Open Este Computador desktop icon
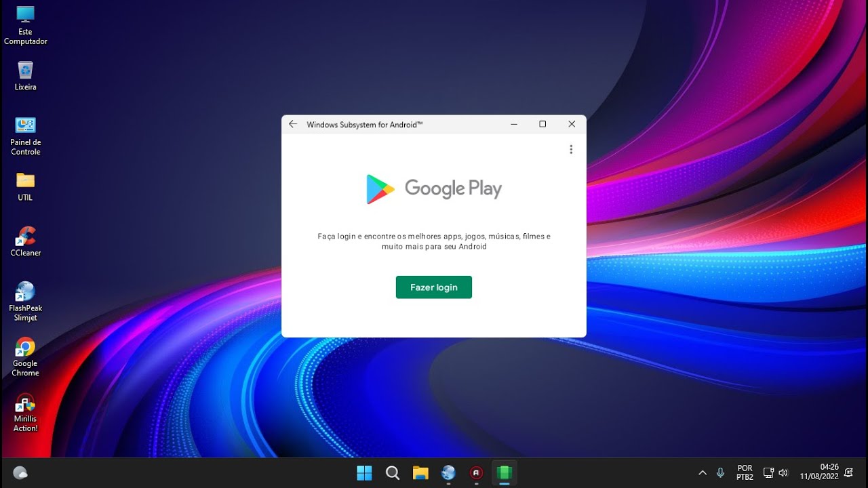This screenshot has height=488, width=868. 26,26
